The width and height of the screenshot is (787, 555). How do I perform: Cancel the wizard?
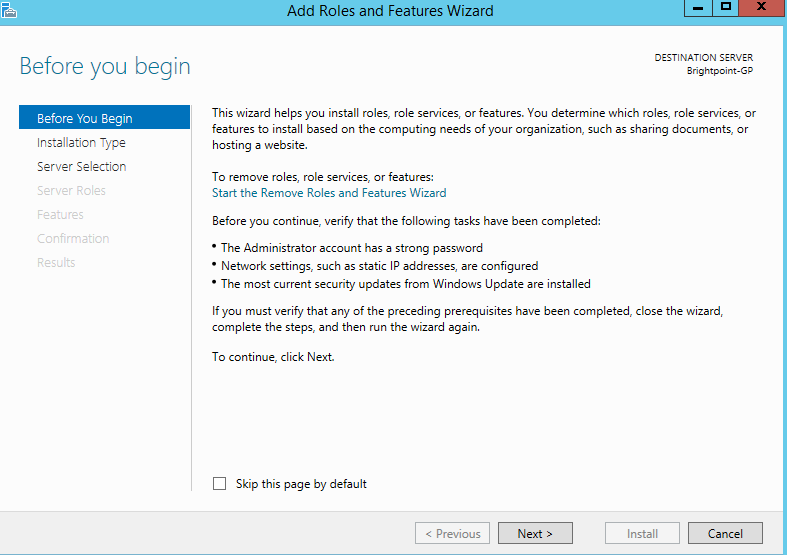pyautogui.click(x=725, y=534)
